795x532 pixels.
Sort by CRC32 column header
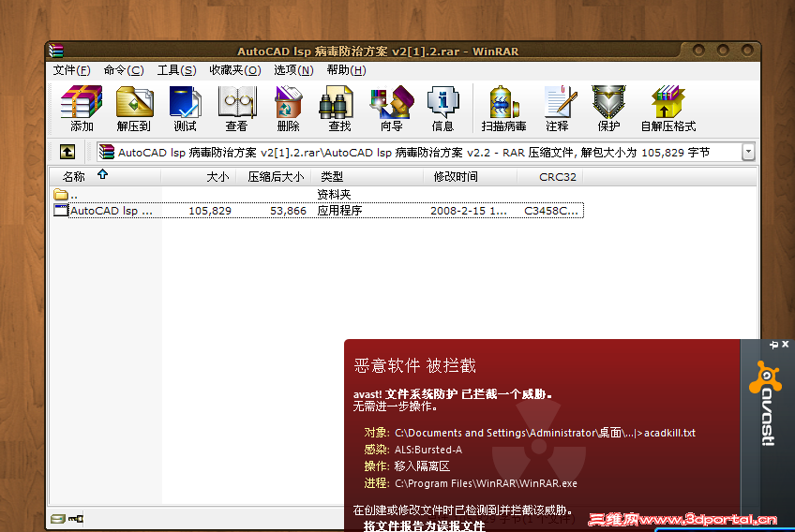[550, 176]
